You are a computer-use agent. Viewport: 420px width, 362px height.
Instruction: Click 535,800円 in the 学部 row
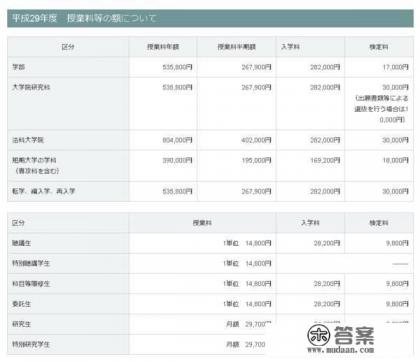tap(177, 67)
